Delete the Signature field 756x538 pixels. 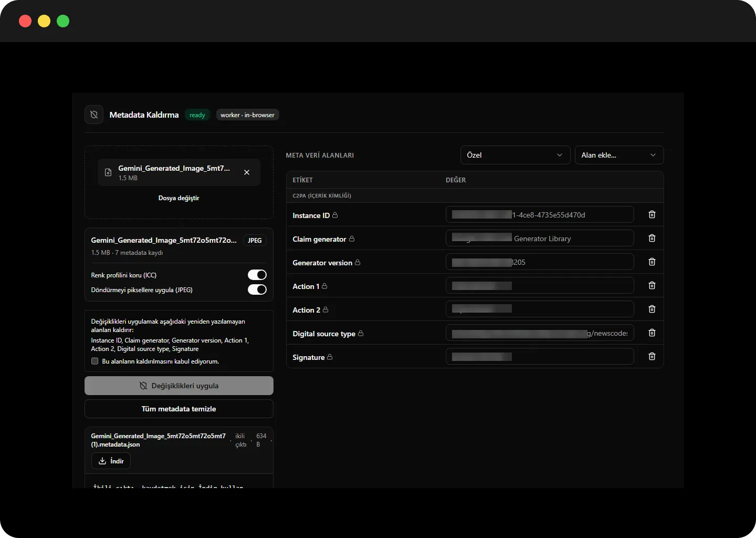click(x=652, y=356)
